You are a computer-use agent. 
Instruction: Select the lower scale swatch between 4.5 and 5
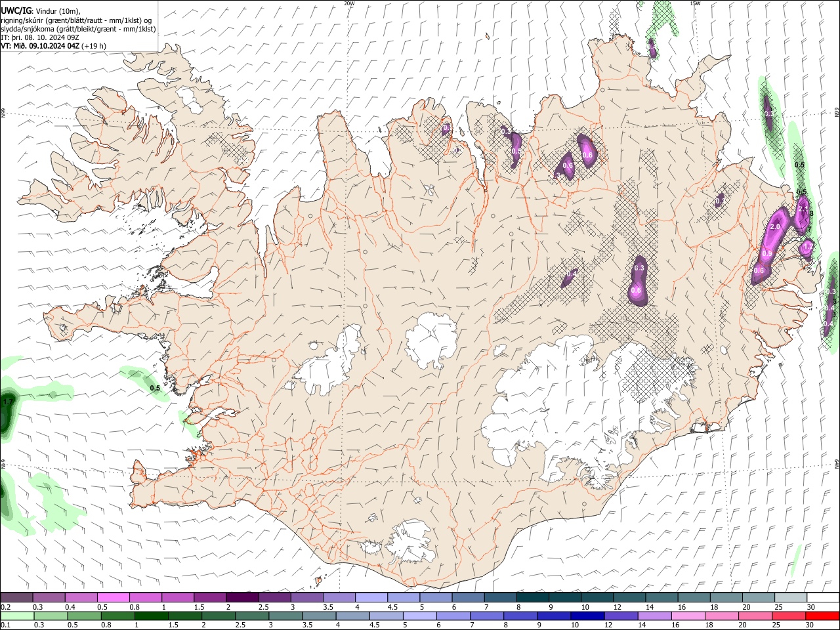[386, 616]
